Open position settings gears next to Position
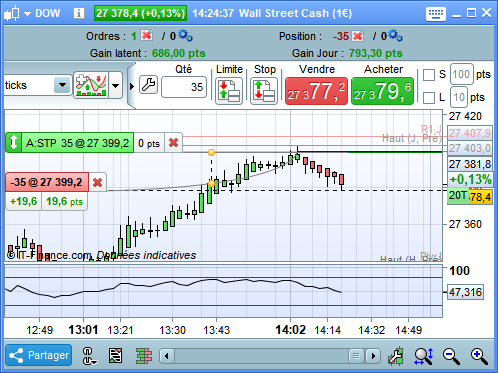Viewport: 498px width, 373px height. pyautogui.click(x=396, y=35)
